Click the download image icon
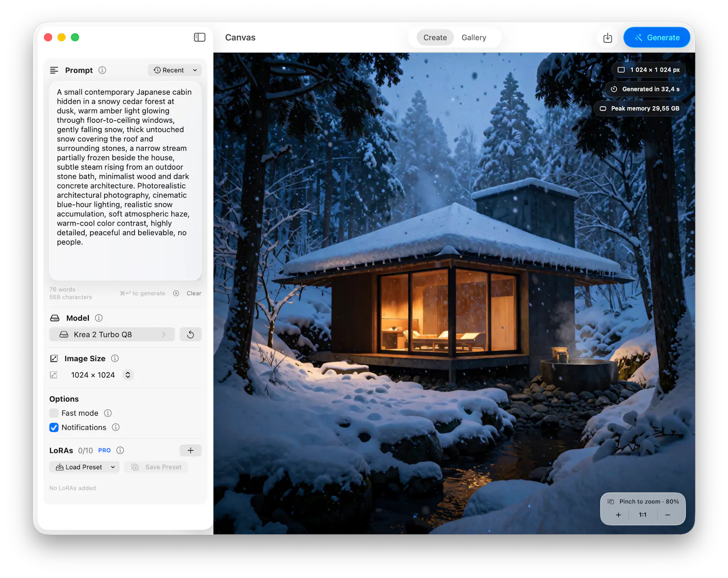Screen dimensions: 728x578 (607, 38)
